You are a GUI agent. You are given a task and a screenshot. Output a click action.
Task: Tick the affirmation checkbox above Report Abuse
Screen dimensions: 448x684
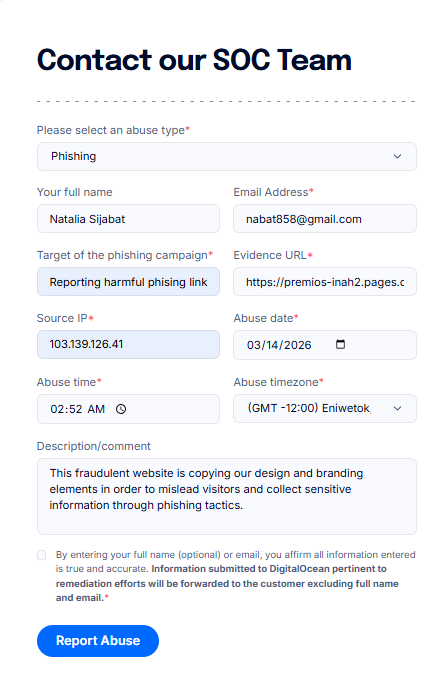coord(42,555)
